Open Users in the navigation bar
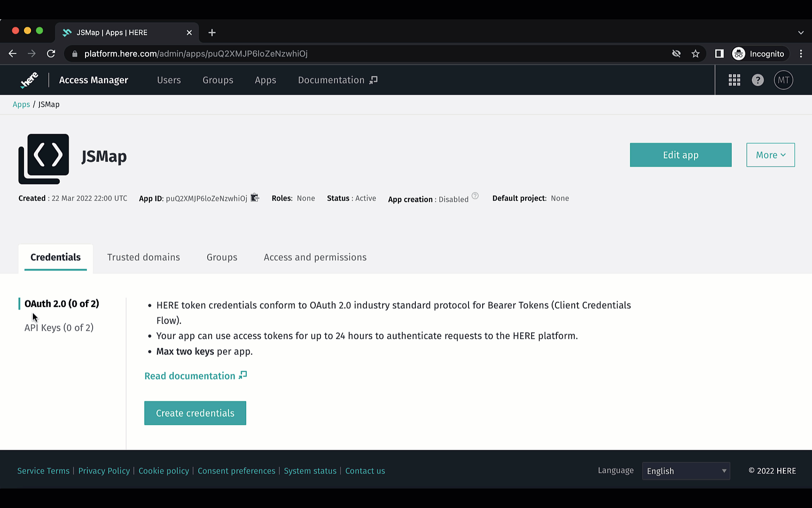This screenshot has width=812, height=508. coord(169,80)
